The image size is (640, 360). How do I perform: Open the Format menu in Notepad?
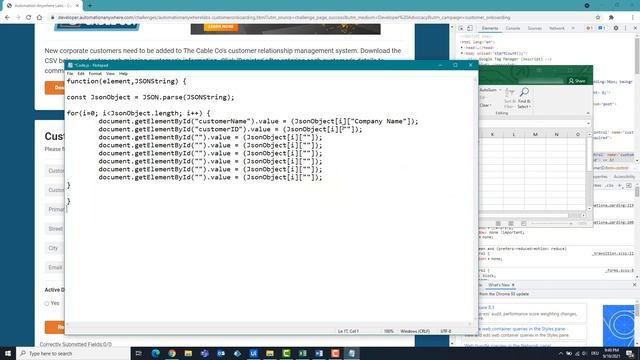click(95, 73)
